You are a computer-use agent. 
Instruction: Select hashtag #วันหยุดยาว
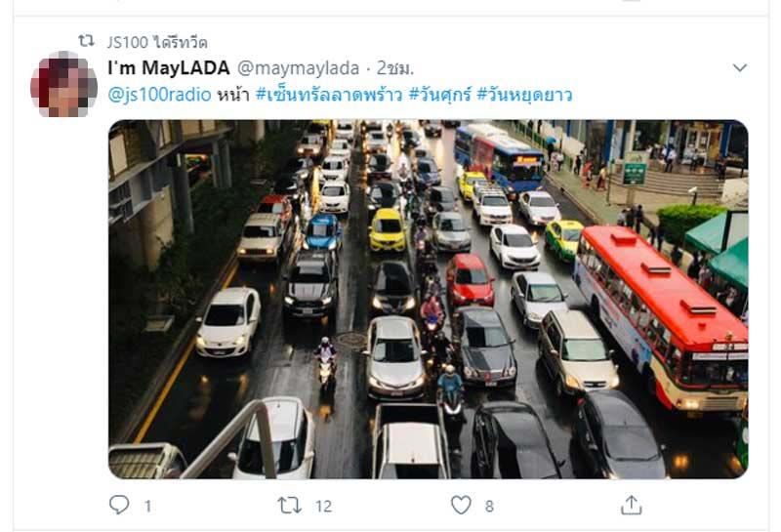click(524, 94)
